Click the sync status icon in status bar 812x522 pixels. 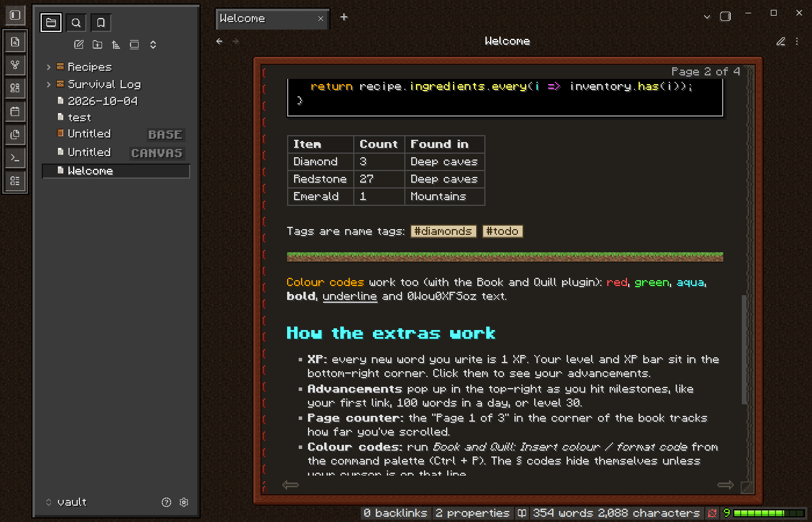click(712, 513)
